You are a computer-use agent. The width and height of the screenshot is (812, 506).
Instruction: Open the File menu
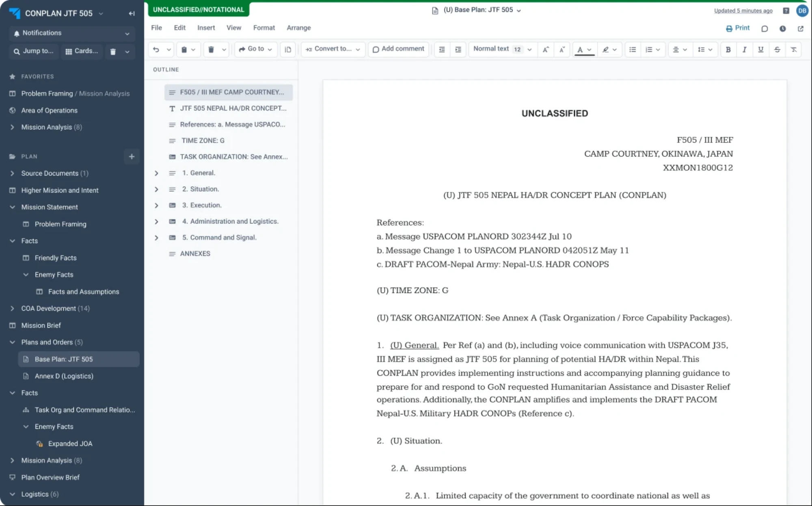coord(157,28)
